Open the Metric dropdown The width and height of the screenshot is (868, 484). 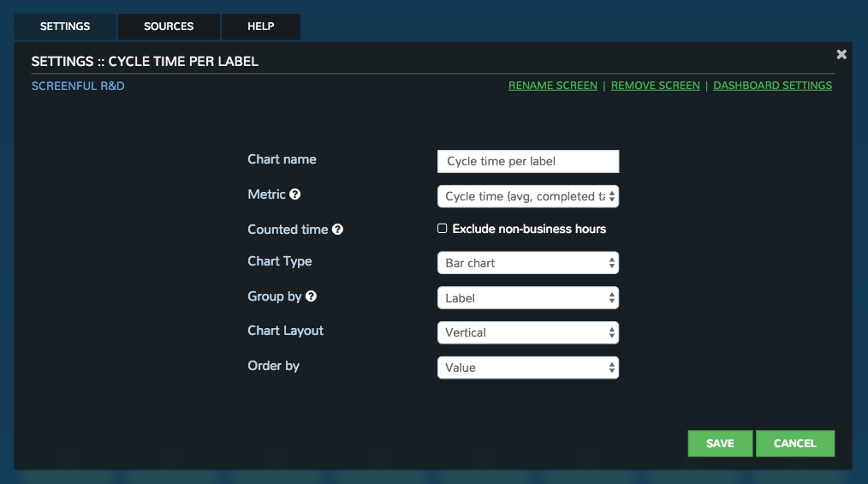(528, 196)
